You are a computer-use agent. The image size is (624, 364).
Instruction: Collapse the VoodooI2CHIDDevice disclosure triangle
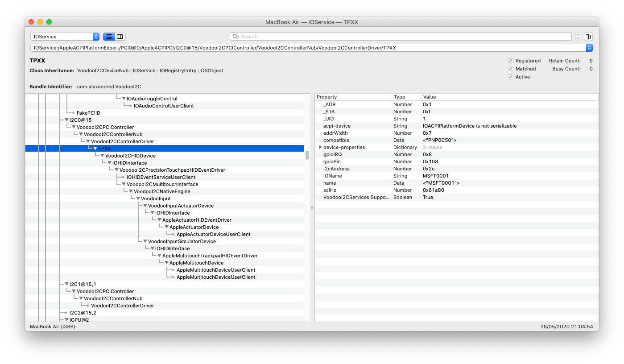[102, 156]
